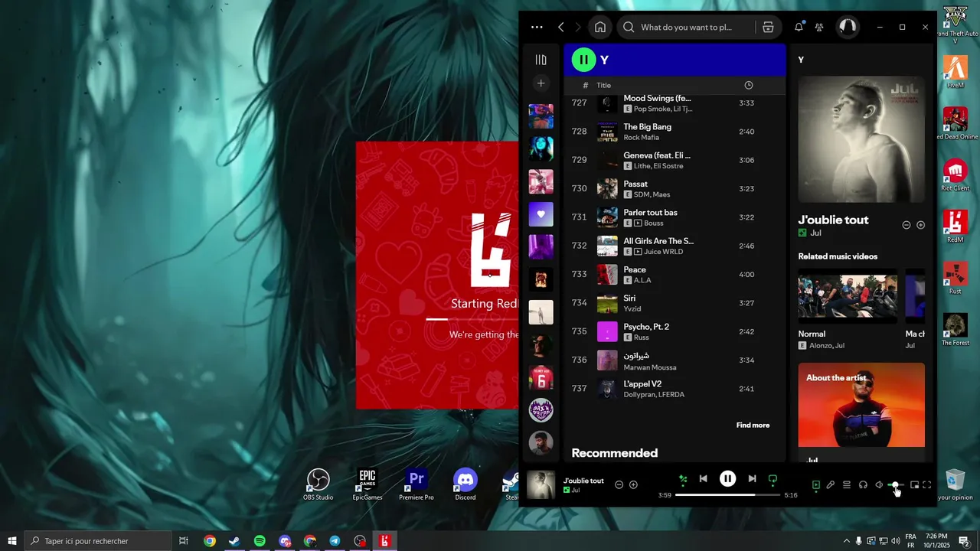Open artist link Juice WRLD
This screenshot has width=980, height=551.
point(663,251)
